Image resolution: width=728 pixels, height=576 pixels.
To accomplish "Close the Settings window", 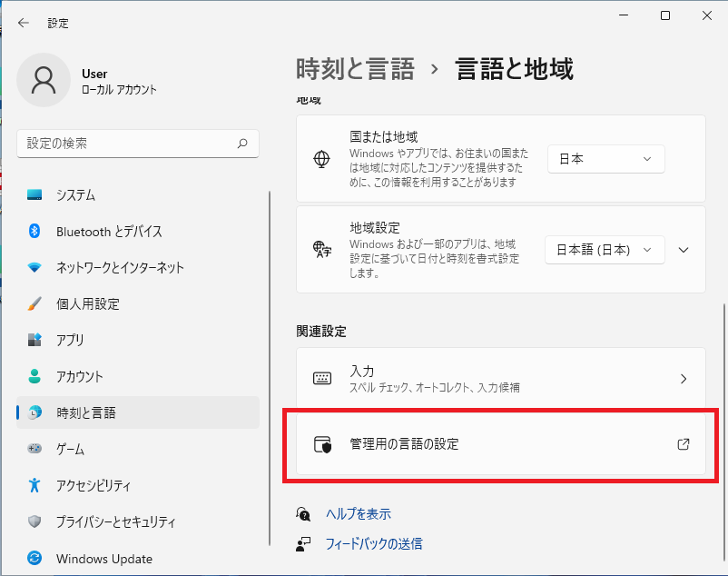I will point(706,15).
